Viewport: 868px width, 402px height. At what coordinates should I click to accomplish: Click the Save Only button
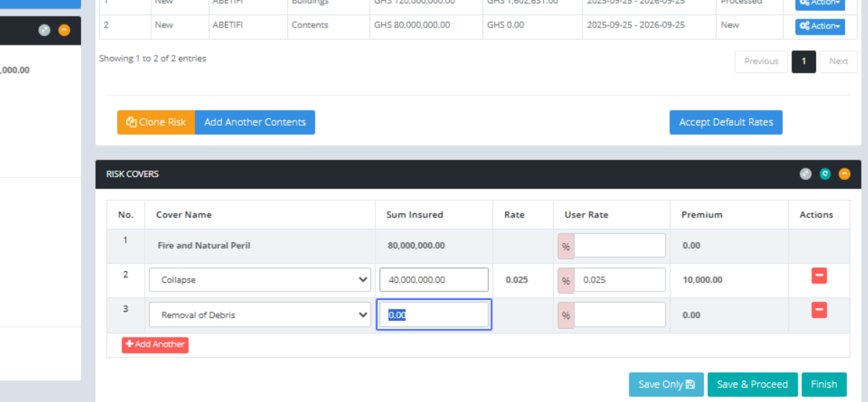click(665, 385)
